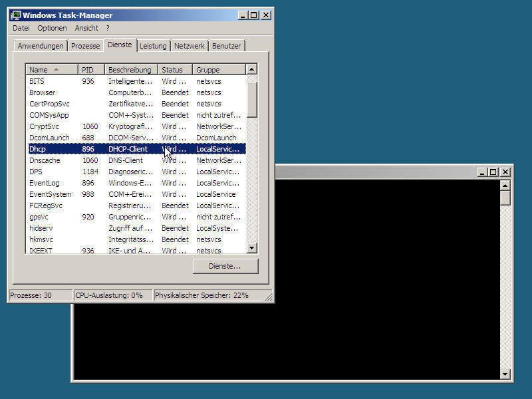The height and width of the screenshot is (399, 532).
Task: Open the Ansicht menu
Action: point(86,28)
